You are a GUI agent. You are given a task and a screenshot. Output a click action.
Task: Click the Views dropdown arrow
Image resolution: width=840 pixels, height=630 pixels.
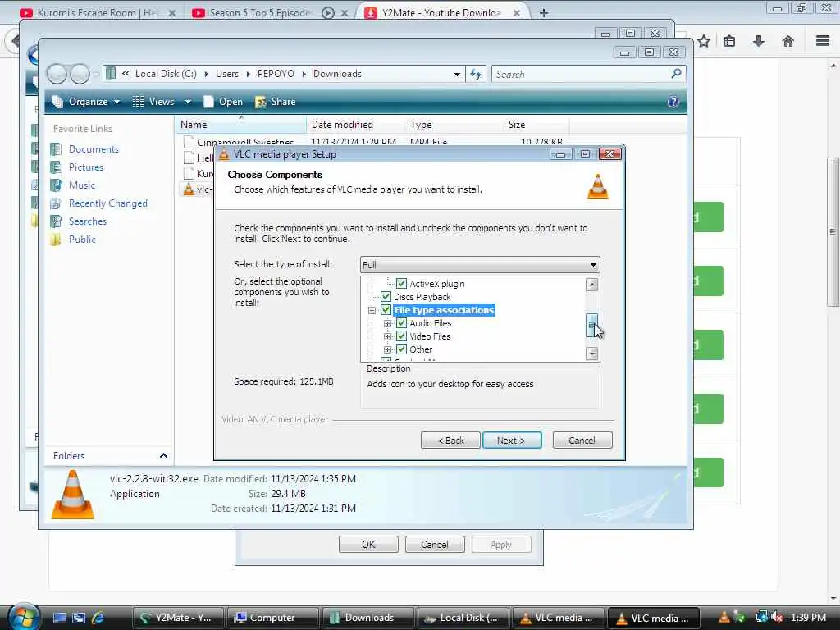tap(188, 102)
